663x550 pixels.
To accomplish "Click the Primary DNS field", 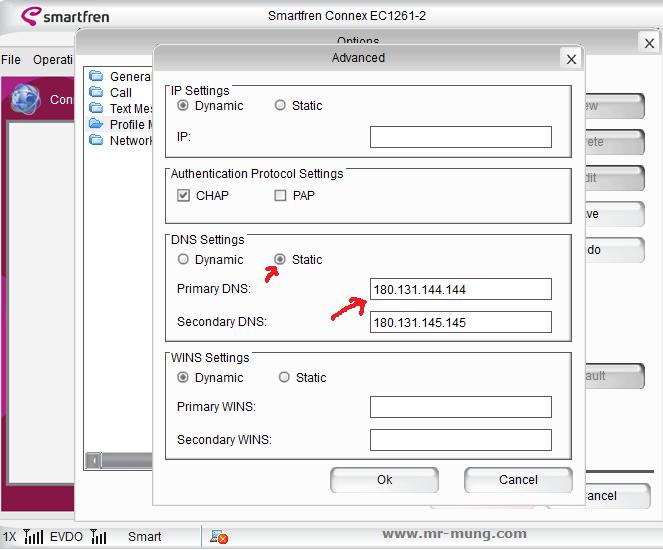I will click(461, 289).
